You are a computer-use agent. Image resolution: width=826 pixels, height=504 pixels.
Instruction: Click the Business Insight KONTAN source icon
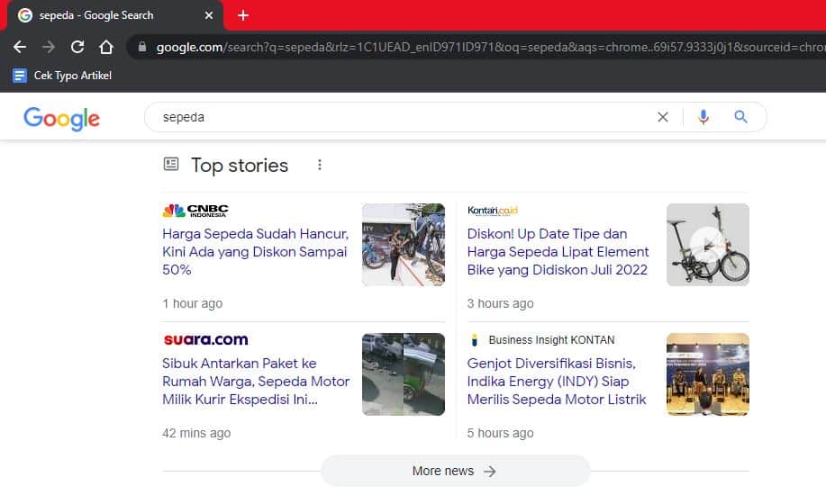(x=474, y=340)
